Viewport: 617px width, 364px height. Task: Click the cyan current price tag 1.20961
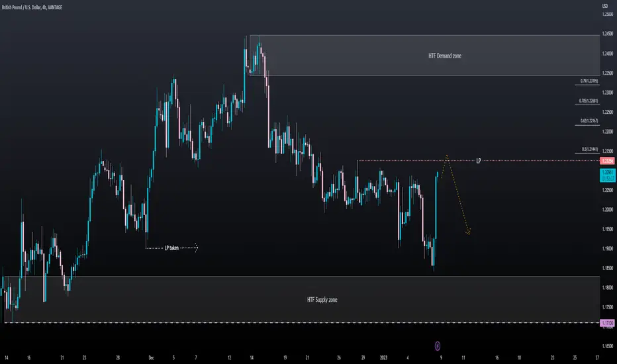point(607,175)
